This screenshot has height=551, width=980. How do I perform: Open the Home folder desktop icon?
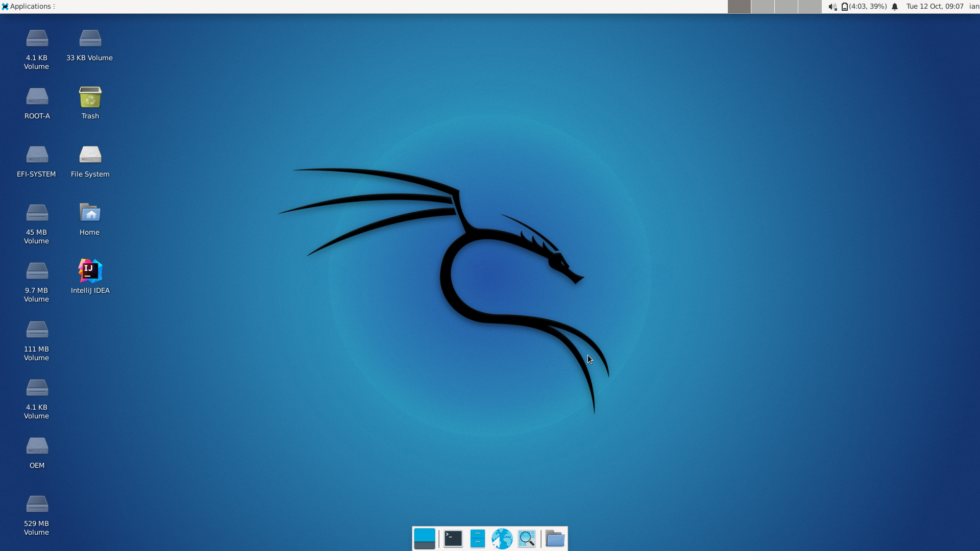coord(90,219)
